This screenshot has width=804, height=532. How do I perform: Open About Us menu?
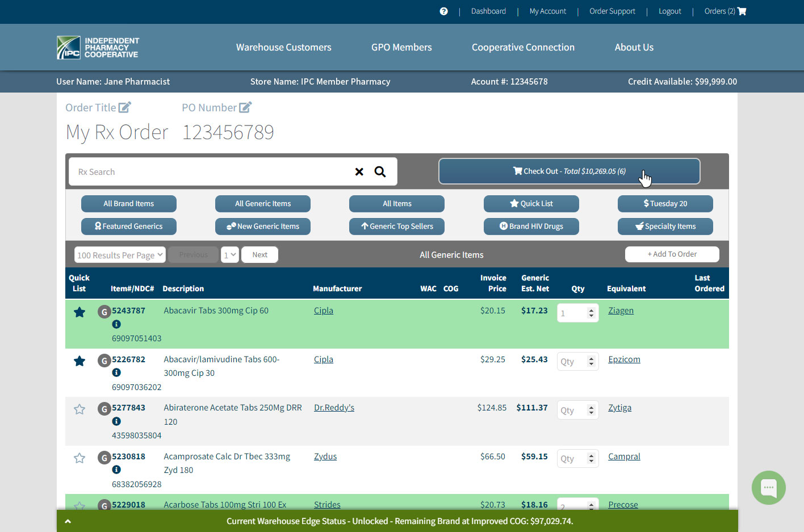tap(634, 47)
